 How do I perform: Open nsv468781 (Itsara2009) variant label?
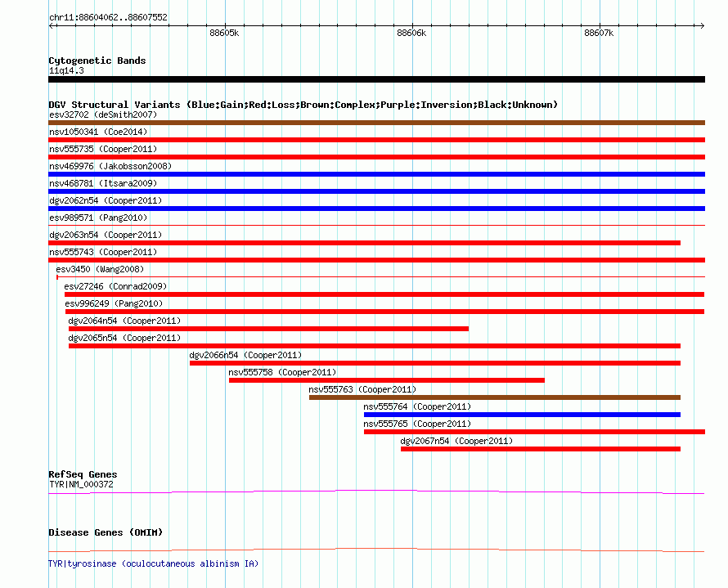tap(103, 183)
